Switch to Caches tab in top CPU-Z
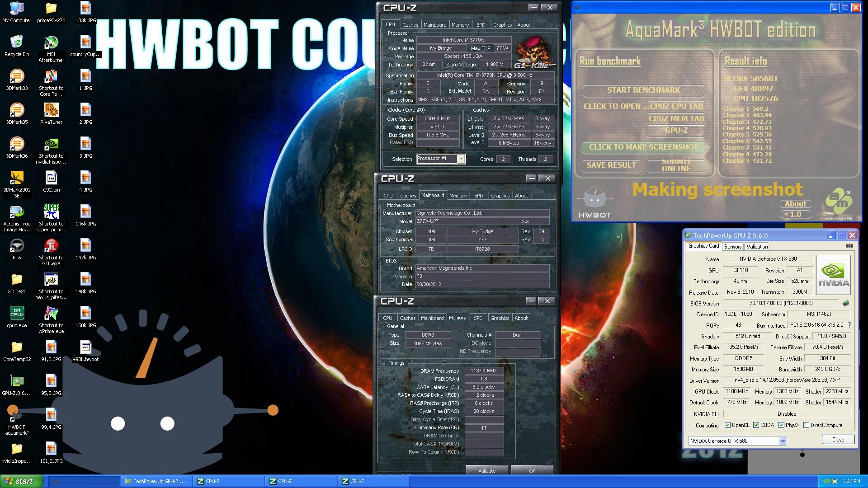The width and height of the screenshot is (868, 488). click(410, 25)
